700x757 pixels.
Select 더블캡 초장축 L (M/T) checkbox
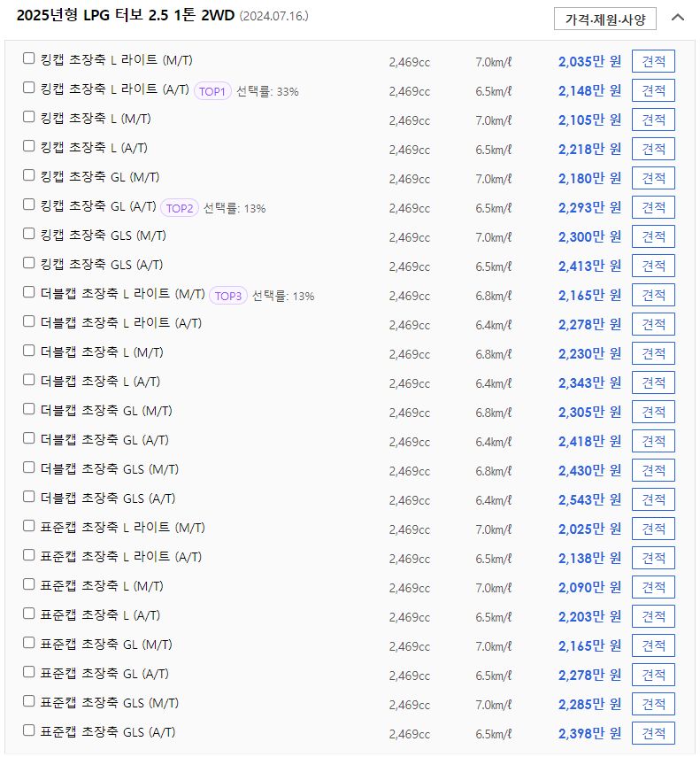(29, 351)
